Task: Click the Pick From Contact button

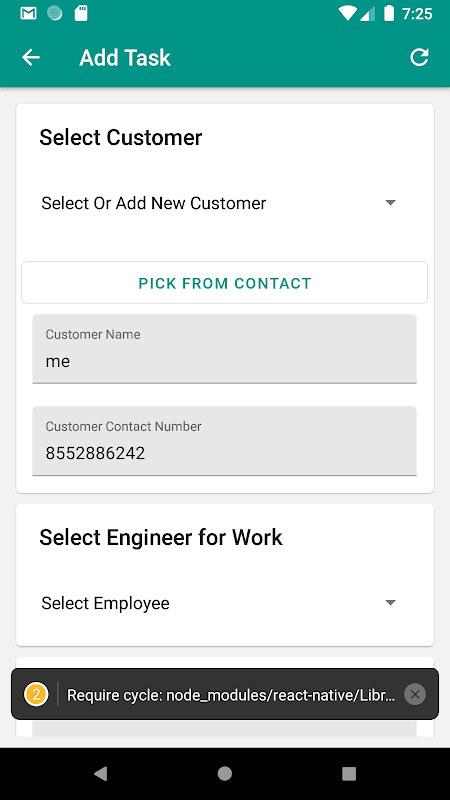Action: point(224,283)
